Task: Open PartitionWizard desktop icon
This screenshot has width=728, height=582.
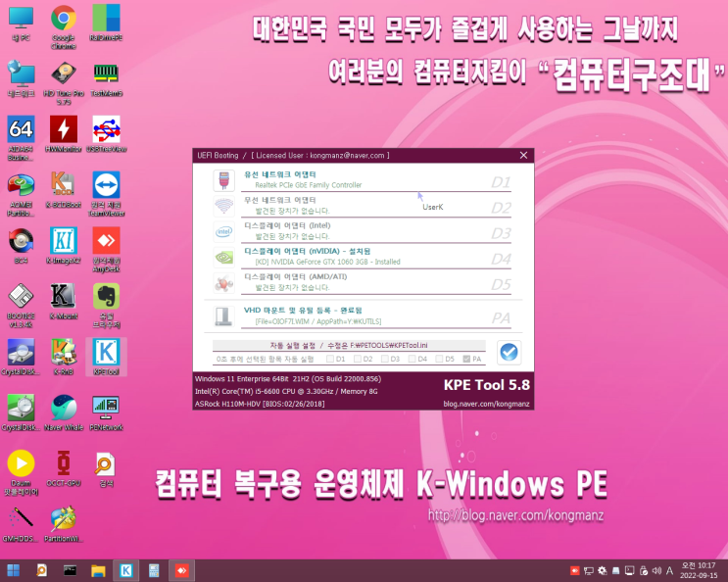Action: [64, 524]
